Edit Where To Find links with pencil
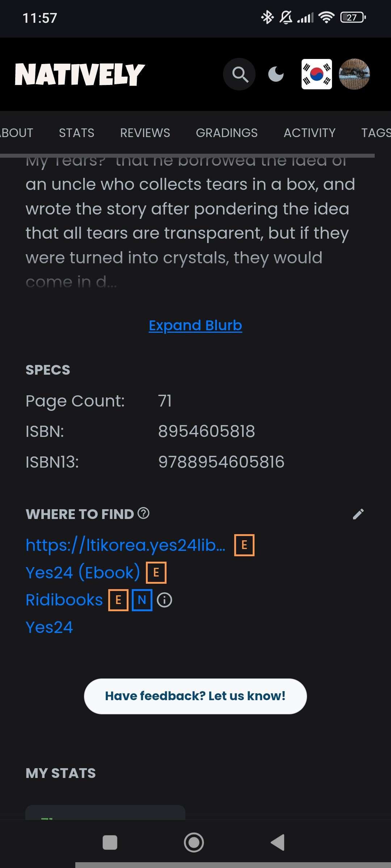The image size is (391, 868). click(x=358, y=514)
